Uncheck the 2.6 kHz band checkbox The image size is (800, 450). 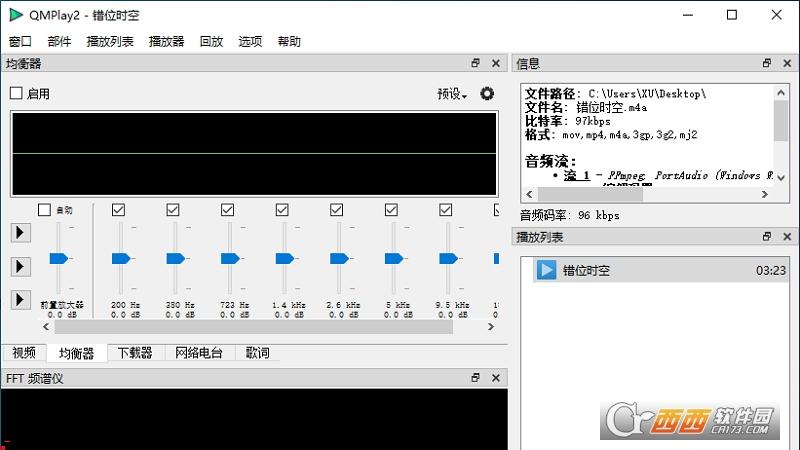337,210
